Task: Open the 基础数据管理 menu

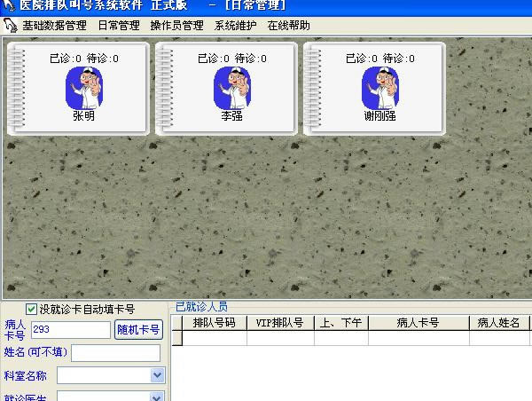Action: pos(55,26)
